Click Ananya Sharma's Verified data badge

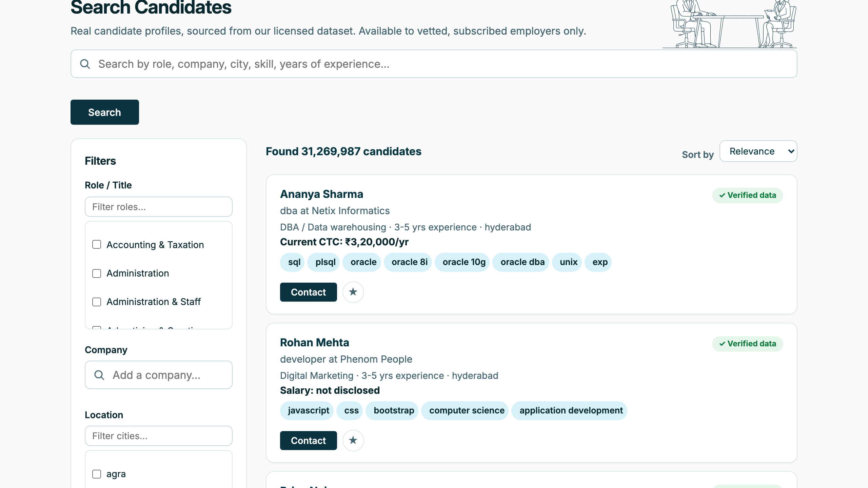pyautogui.click(x=747, y=195)
